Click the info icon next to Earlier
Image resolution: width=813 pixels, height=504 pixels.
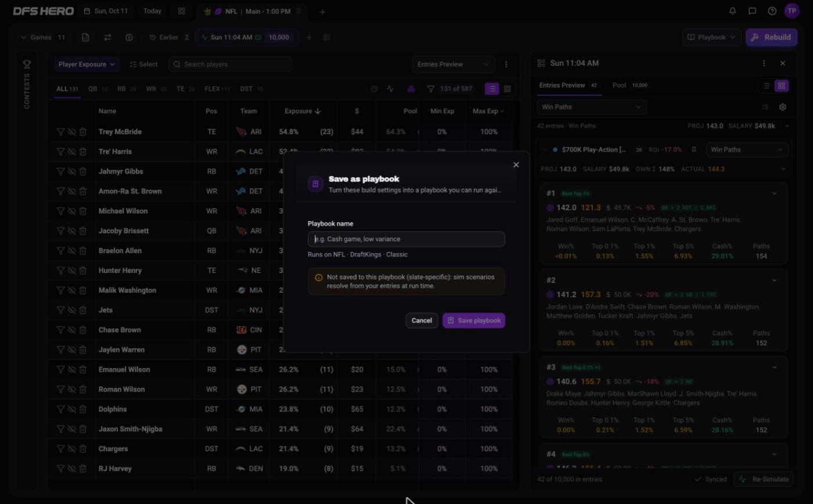(x=129, y=37)
